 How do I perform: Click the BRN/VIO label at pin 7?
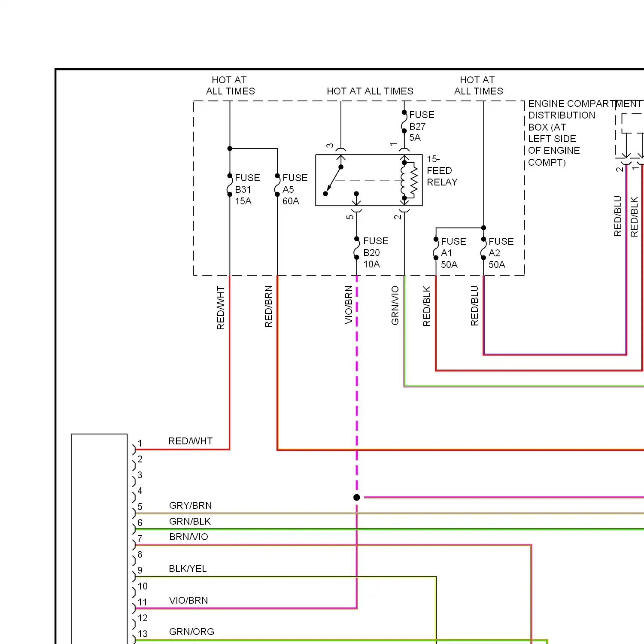pyautogui.click(x=188, y=537)
